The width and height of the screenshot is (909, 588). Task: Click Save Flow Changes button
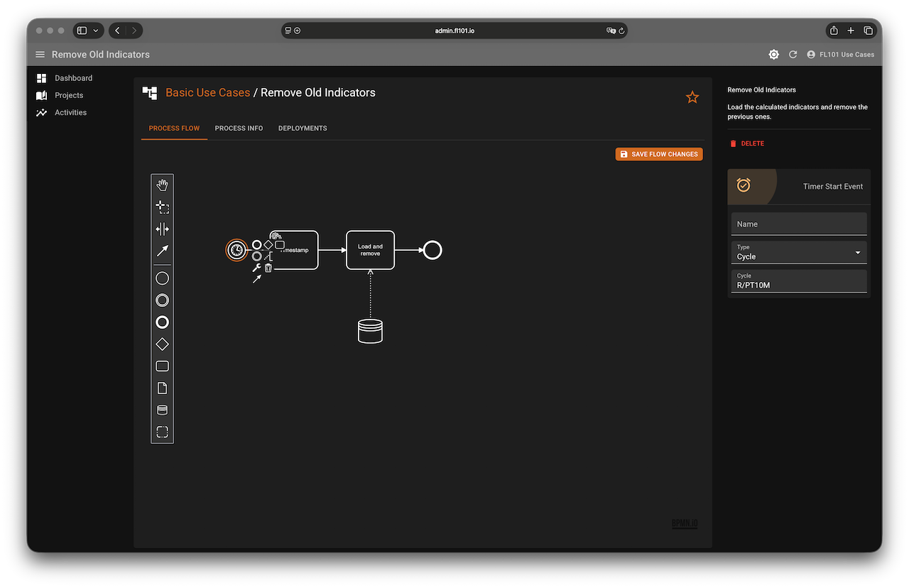tap(659, 154)
